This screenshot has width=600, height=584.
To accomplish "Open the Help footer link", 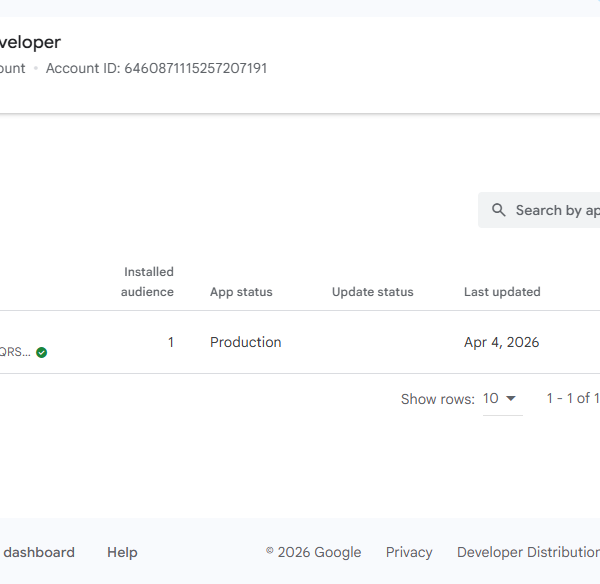I will click(x=122, y=552).
